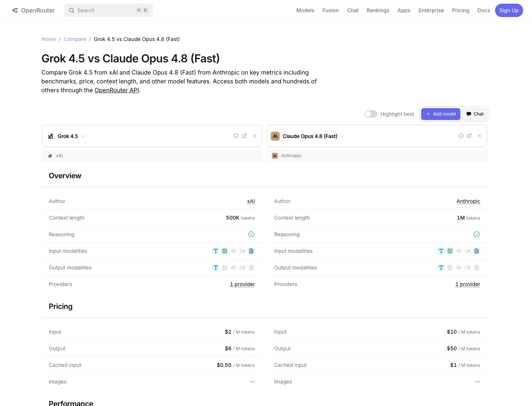The height and width of the screenshot is (406, 532).
Task: Click the Add model button
Action: (x=441, y=114)
